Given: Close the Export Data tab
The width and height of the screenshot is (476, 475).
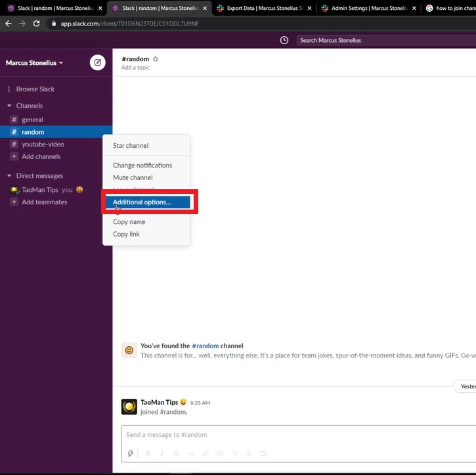Looking at the screenshot, I should (x=309, y=8).
